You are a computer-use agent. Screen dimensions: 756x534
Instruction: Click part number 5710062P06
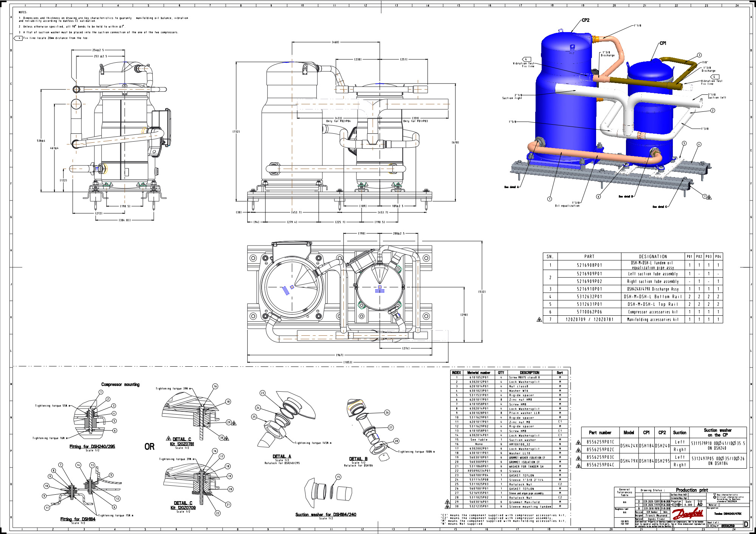(589, 312)
